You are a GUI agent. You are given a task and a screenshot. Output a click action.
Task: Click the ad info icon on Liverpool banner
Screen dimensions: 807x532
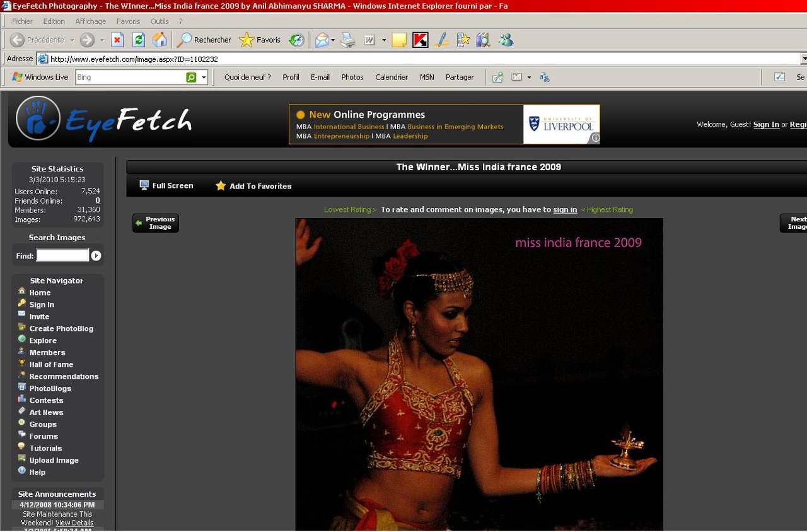594,138
